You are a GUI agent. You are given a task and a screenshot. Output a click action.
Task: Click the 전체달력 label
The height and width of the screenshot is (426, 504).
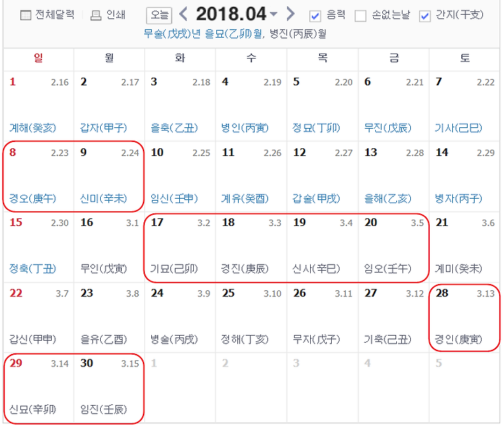pos(55,15)
